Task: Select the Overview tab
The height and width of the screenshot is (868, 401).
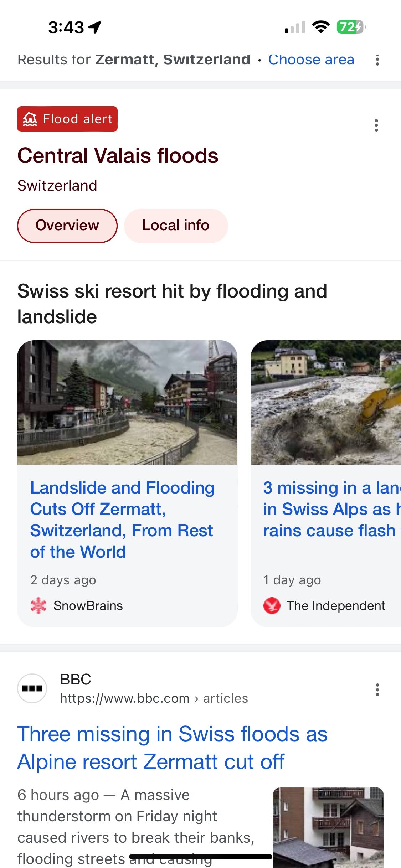Action: (67, 226)
